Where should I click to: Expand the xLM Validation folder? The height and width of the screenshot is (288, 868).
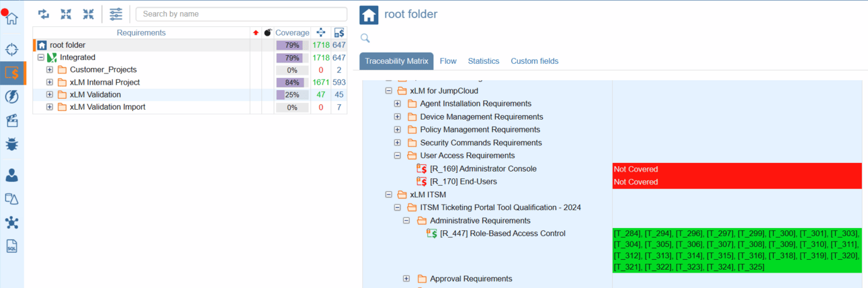[x=49, y=95]
